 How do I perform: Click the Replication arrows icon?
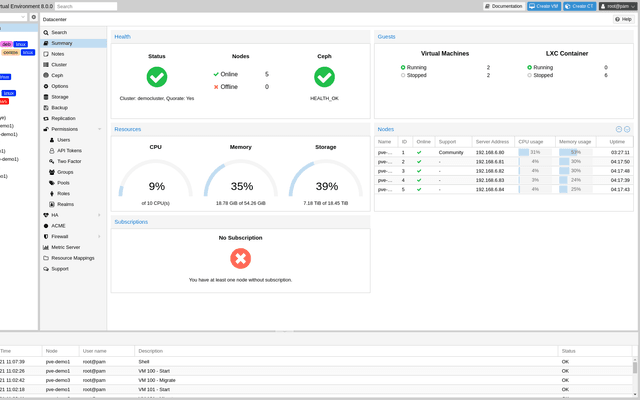pos(46,118)
